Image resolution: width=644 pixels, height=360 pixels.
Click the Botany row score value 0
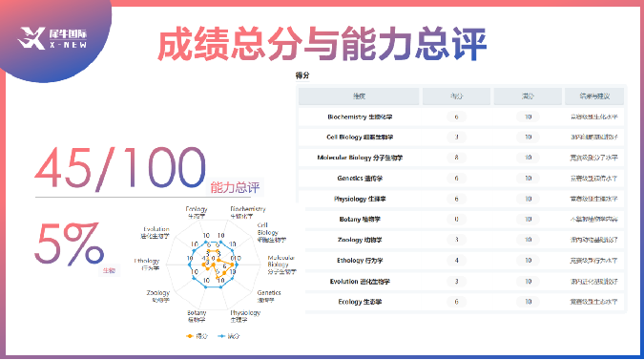point(456,220)
